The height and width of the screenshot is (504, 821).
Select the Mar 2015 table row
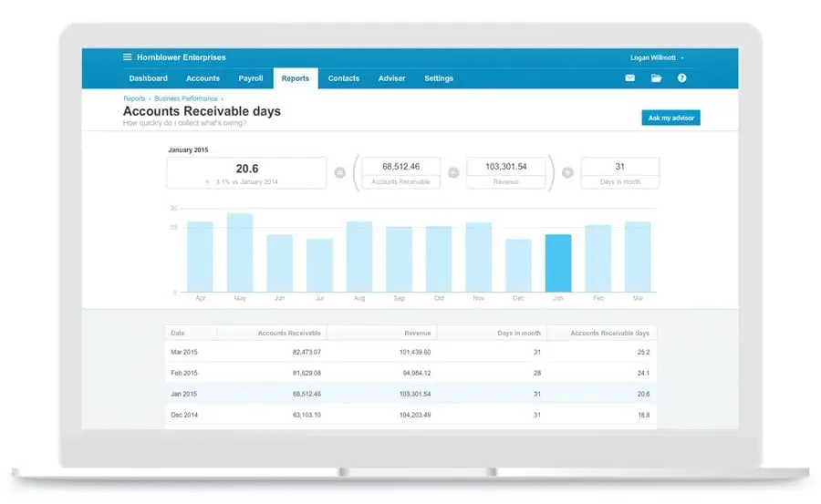pos(410,352)
